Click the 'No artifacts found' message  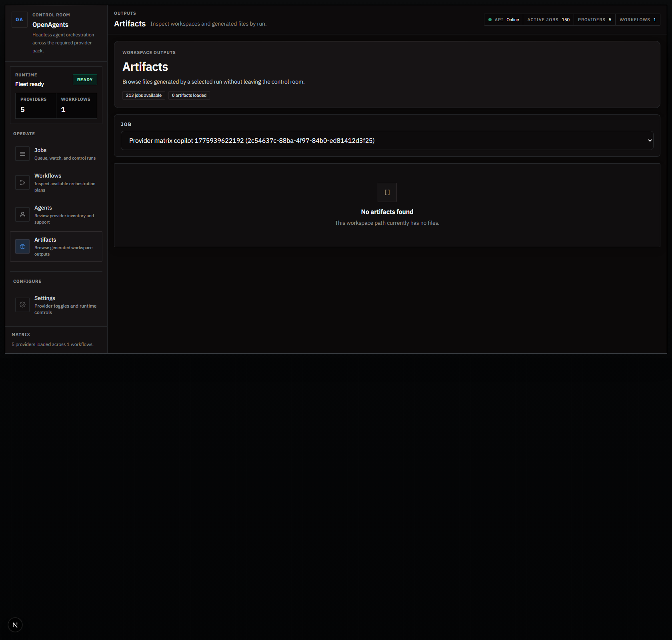(x=387, y=212)
